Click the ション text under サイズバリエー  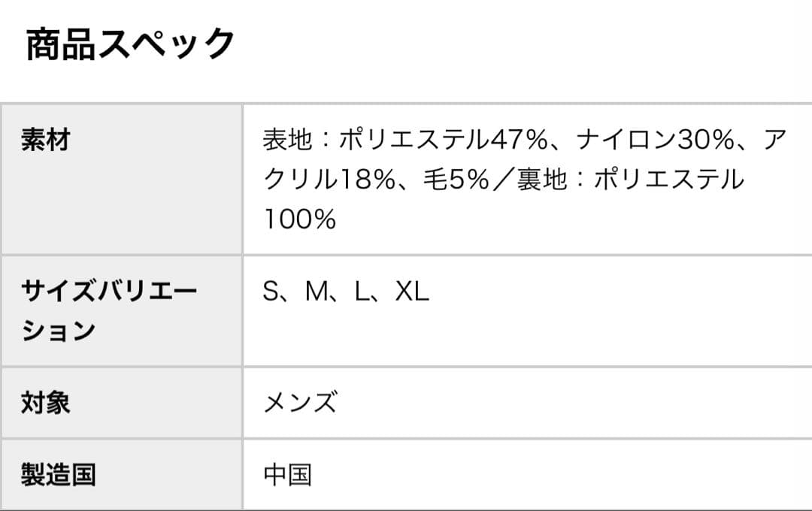tap(58, 331)
